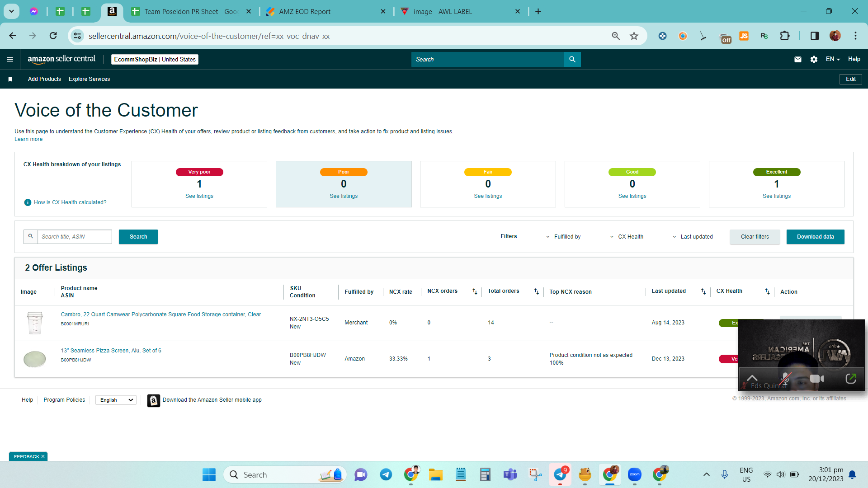Open the Learn more link
Screen dimensions: 868x488
[28, 139]
